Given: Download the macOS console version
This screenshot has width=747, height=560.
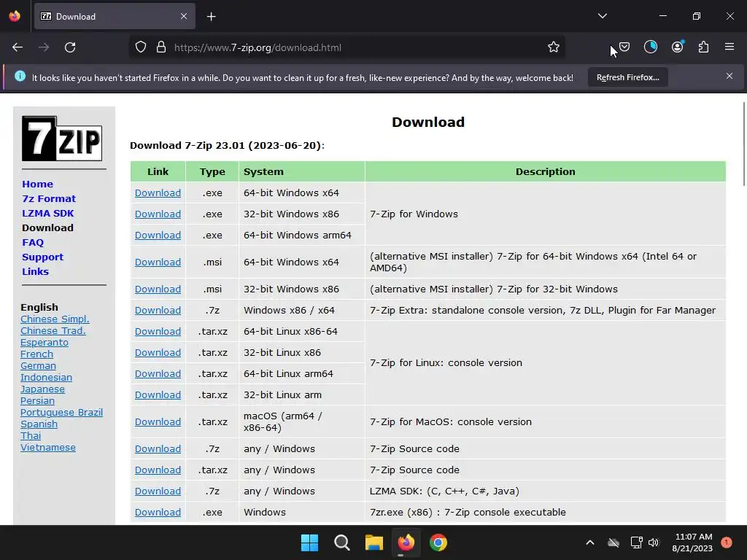Looking at the screenshot, I should click(158, 422).
